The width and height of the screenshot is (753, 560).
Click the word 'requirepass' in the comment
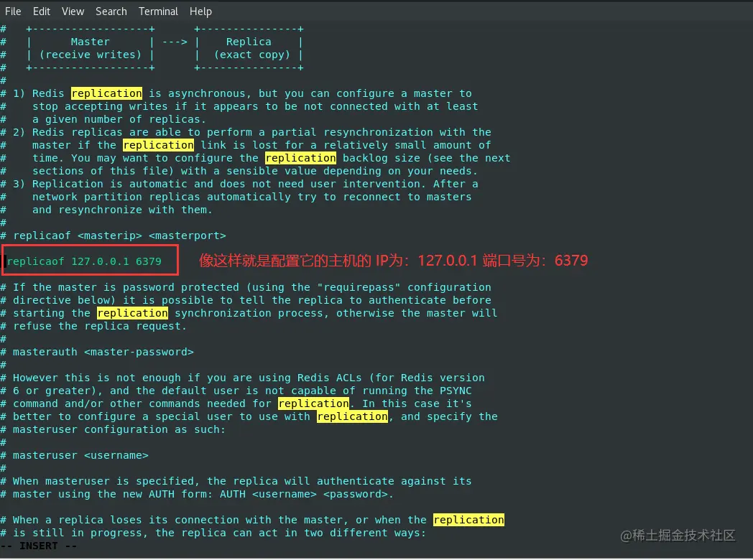coord(359,287)
